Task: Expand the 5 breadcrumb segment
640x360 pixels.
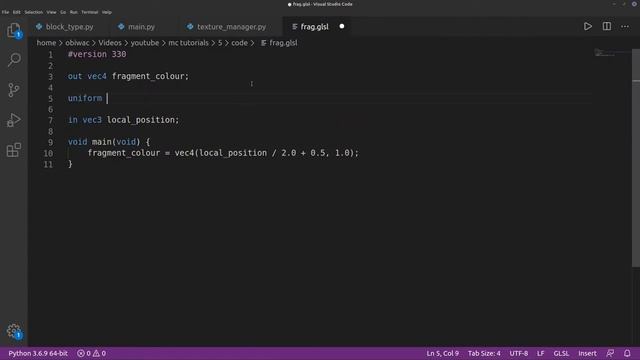Action: (220, 43)
